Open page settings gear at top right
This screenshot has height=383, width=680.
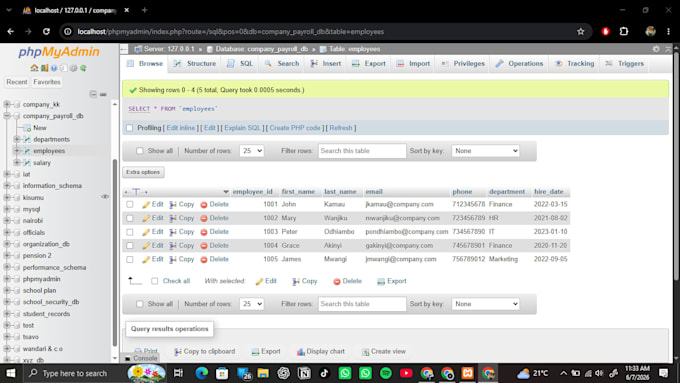click(656, 49)
